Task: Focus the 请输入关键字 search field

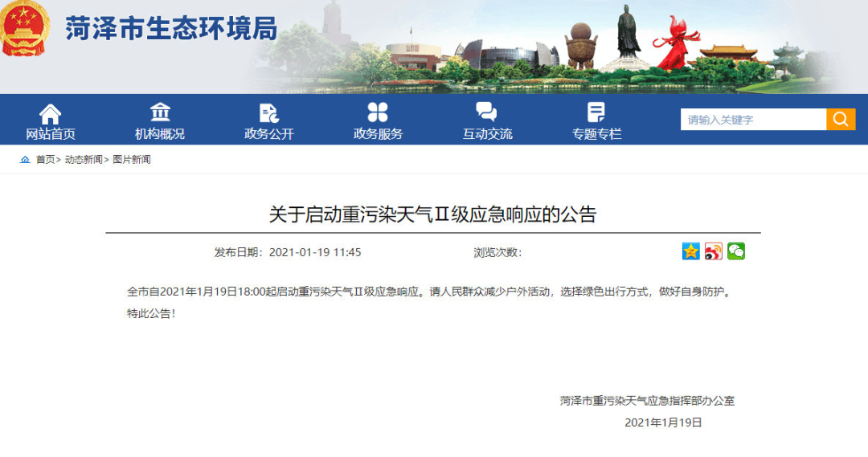Action: tap(753, 120)
